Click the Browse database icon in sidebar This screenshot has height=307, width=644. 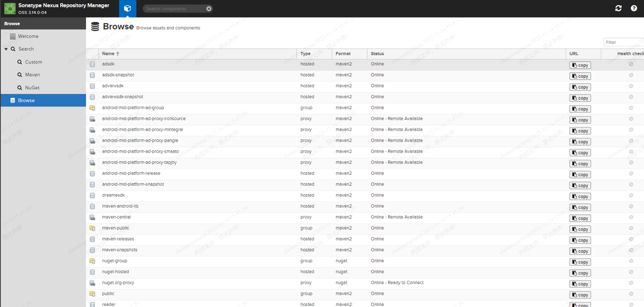13,101
